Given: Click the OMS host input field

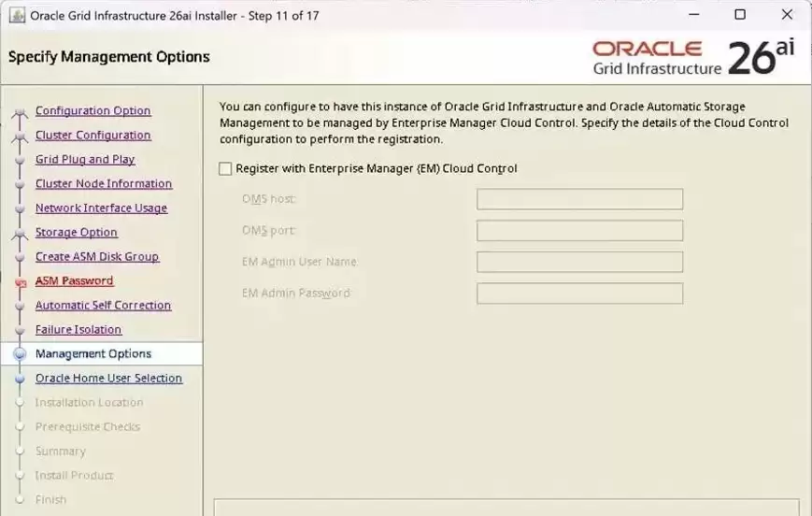Looking at the screenshot, I should [x=579, y=199].
